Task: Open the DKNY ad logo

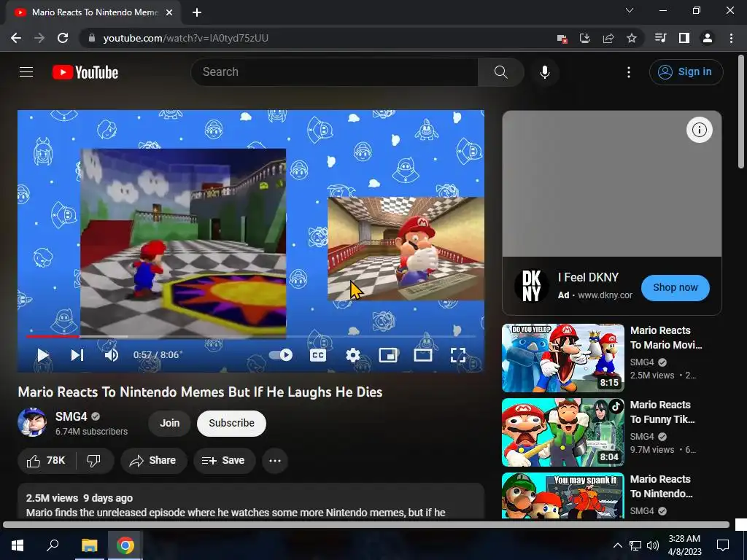Action: click(531, 286)
